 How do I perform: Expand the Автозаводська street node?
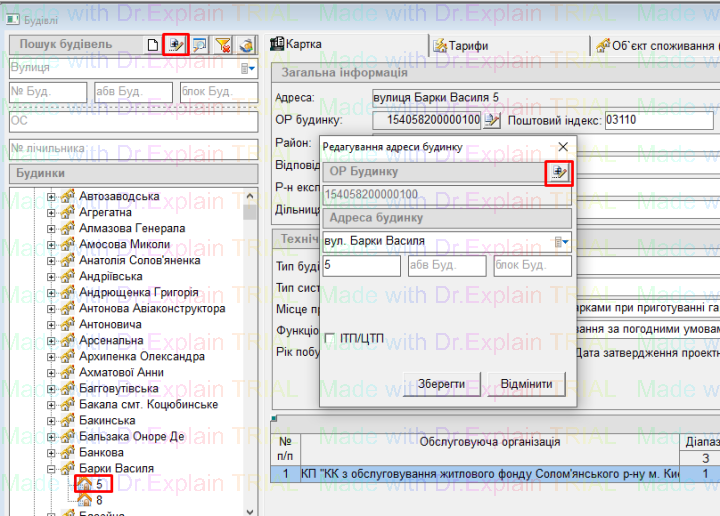coord(51,196)
